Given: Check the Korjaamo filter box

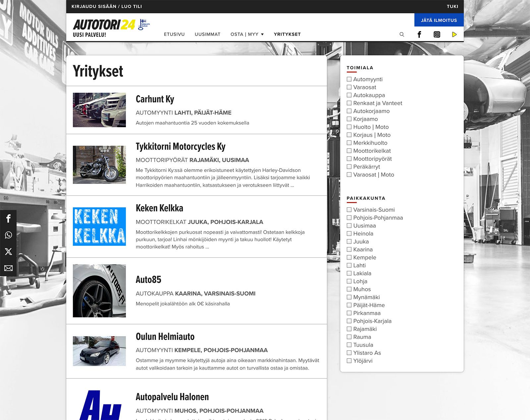Looking at the screenshot, I should 349,119.
